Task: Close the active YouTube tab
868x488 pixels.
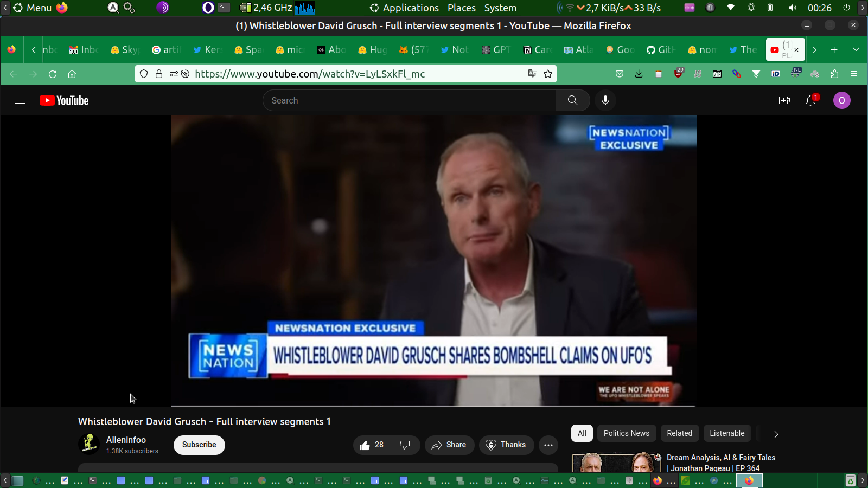Action: point(796,50)
